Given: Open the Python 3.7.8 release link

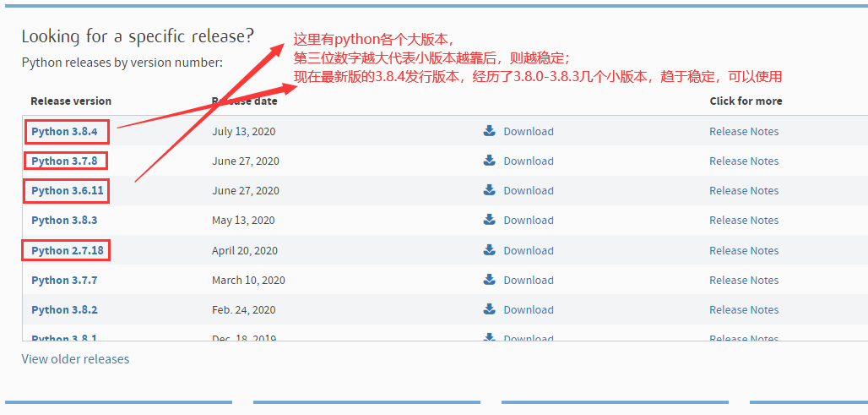Looking at the screenshot, I should [64, 161].
